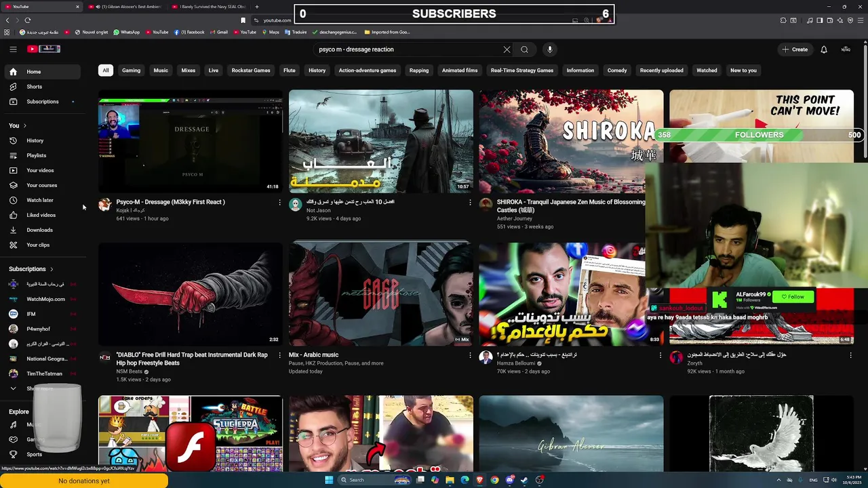Select the Gaming filter chip
The height and width of the screenshot is (488, 868).
[131, 70]
